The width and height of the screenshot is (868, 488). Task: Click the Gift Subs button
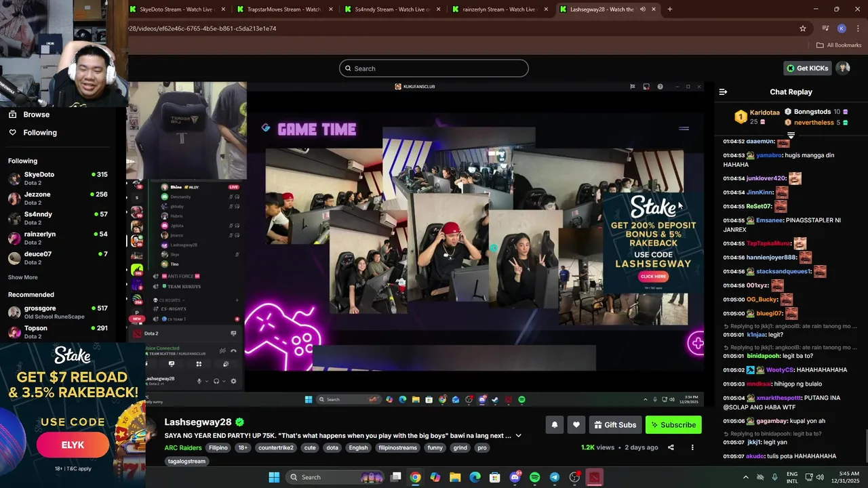pos(615,425)
